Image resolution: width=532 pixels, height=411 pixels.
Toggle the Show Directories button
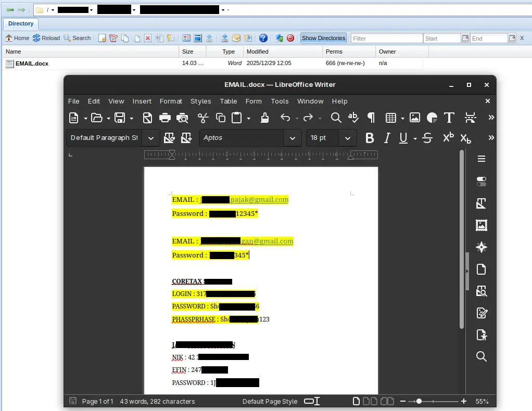[x=323, y=38]
